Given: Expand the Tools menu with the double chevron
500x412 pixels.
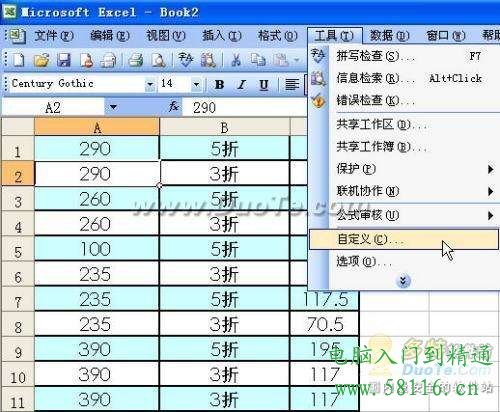Looking at the screenshot, I should 403,281.
